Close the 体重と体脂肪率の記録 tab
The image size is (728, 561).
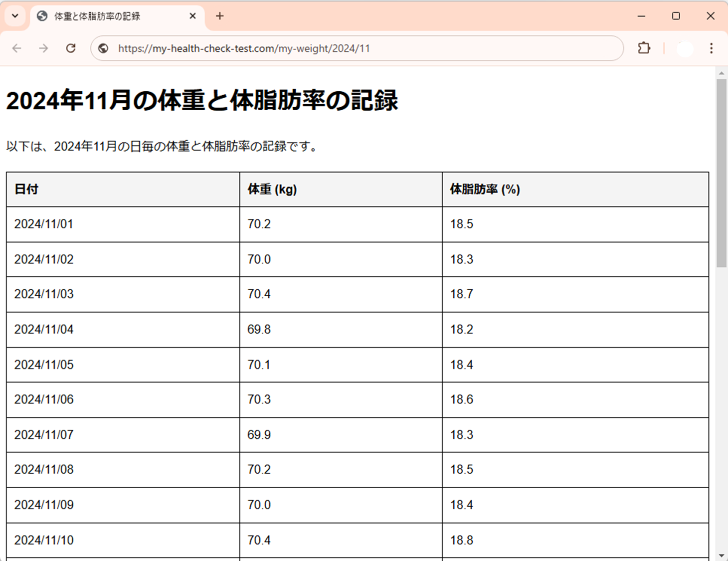point(192,16)
